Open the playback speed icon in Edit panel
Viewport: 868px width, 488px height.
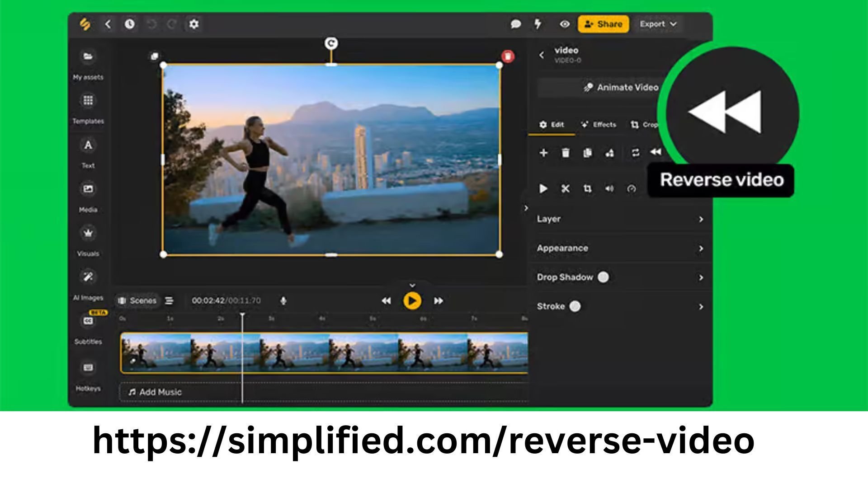point(632,189)
